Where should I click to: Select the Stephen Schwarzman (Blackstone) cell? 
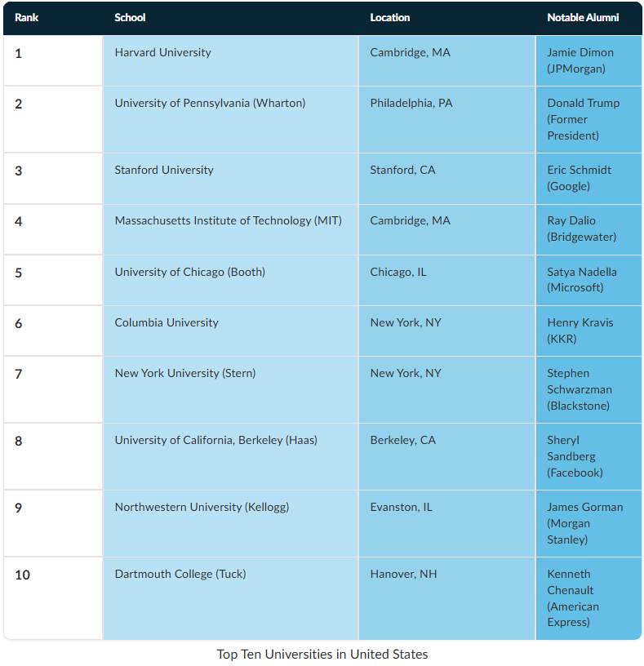click(588, 389)
